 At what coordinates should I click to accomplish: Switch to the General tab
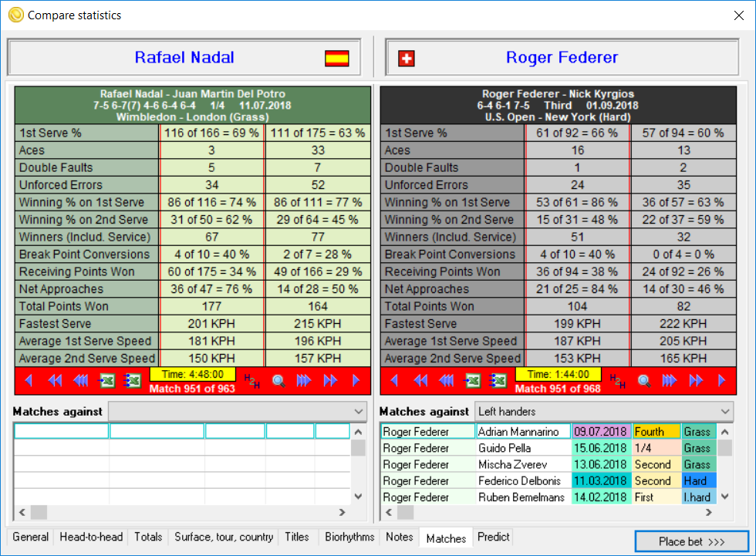pyautogui.click(x=30, y=537)
